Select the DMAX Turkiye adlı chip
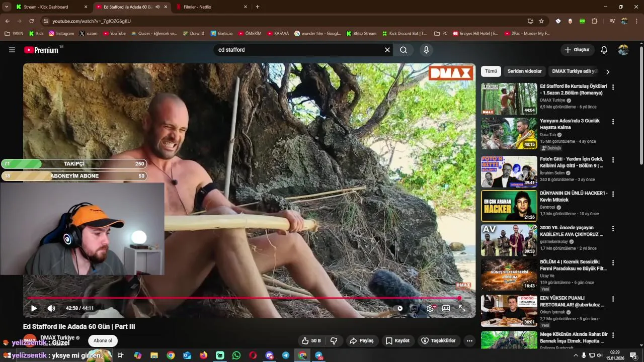This screenshot has width=644, height=362. [x=574, y=71]
